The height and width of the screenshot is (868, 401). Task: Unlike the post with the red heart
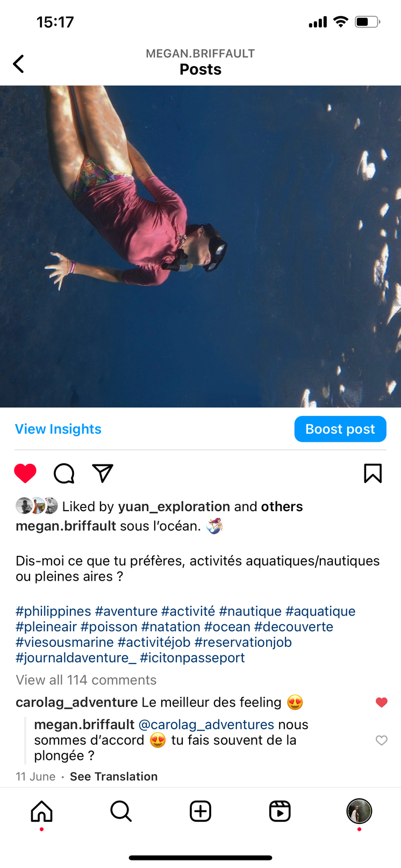[x=25, y=474]
